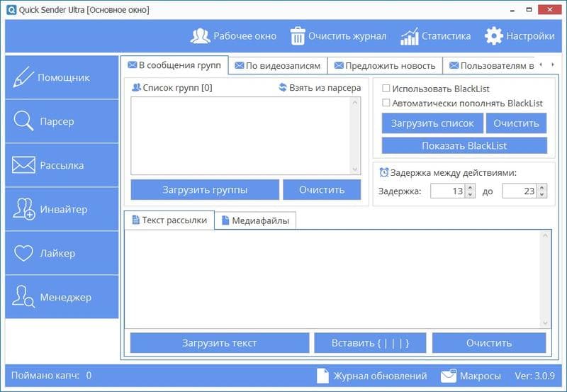
Task: Click Показать BlackList button
Action: point(464,146)
